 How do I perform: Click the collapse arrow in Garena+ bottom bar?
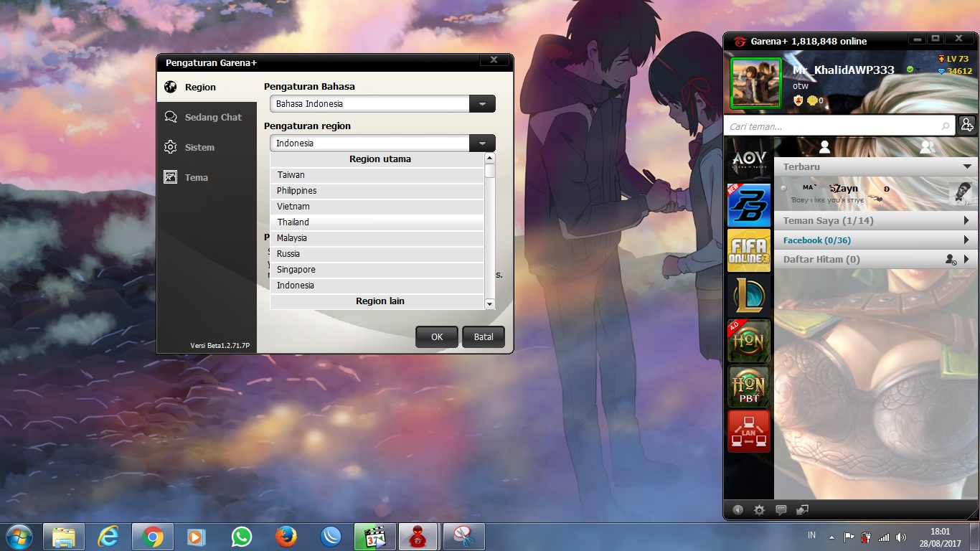point(738,510)
